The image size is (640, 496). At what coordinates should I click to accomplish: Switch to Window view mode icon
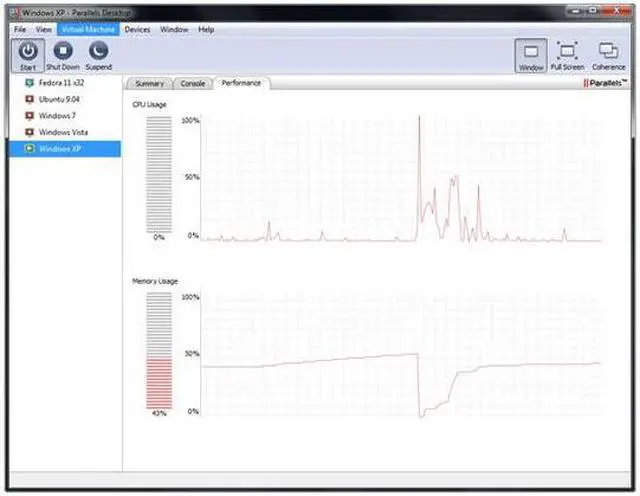coord(531,52)
